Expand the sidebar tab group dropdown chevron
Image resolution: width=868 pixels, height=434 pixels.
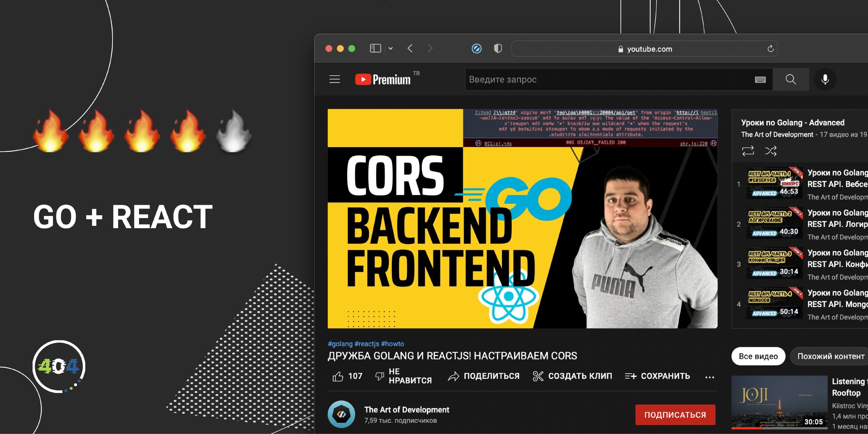(x=391, y=48)
